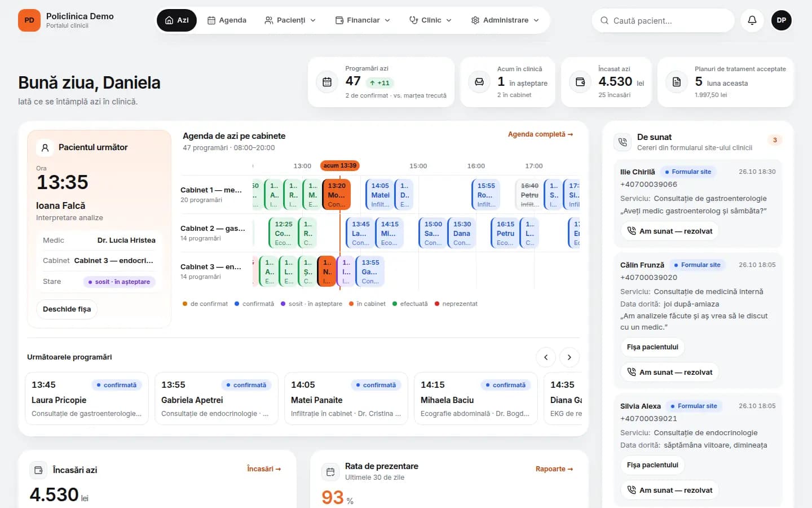Expand the Clinic dropdown menu
The height and width of the screenshot is (508, 812).
pos(431,20)
